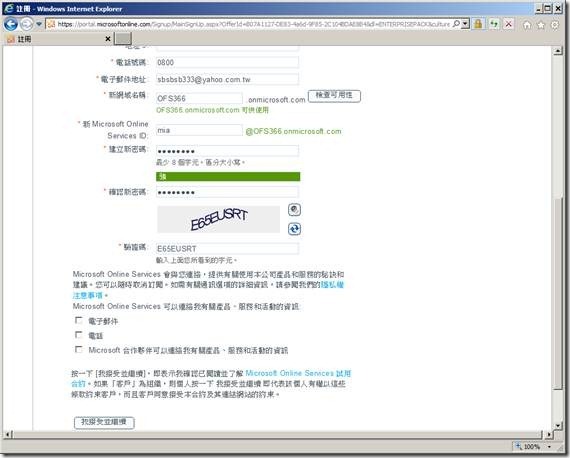Click the vertical scrollbar thumb
The width and height of the screenshot is (570, 458).
click(x=558, y=294)
